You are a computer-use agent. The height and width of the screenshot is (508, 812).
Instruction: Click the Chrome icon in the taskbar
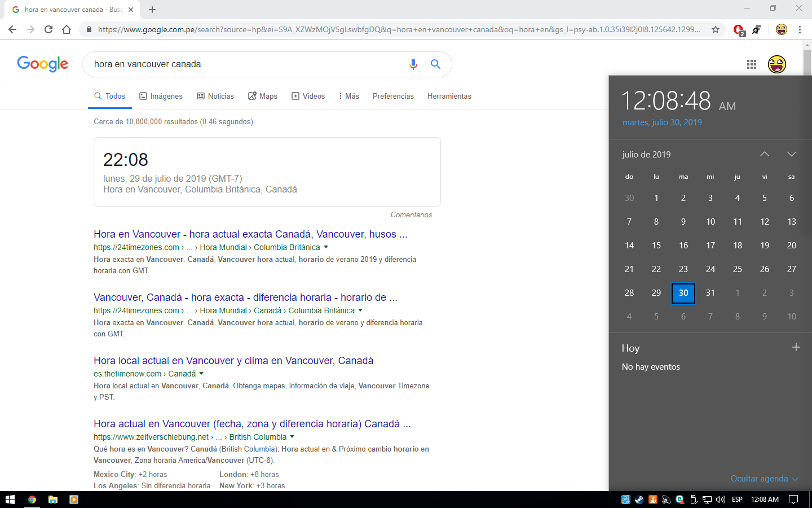tap(32, 500)
